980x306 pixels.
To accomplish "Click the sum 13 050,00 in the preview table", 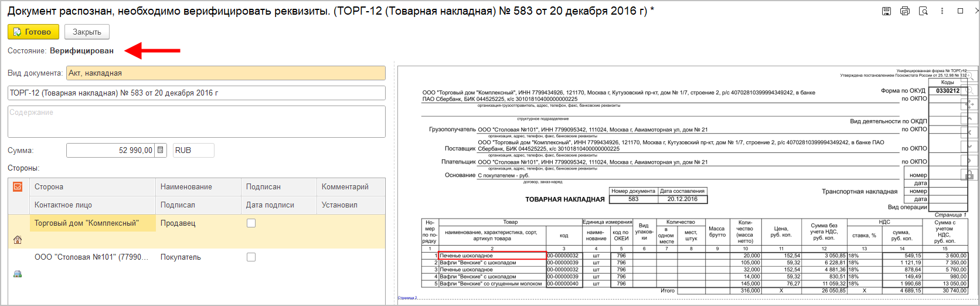I will tap(955, 284).
